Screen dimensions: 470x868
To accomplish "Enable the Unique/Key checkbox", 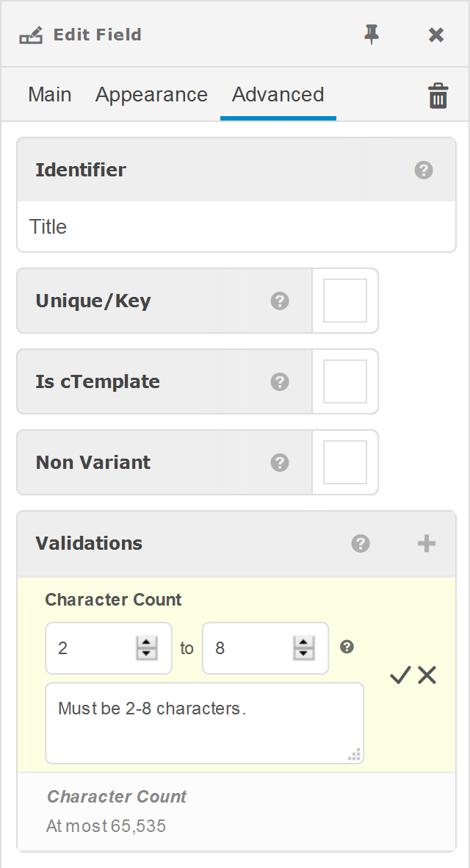I will click(x=345, y=301).
